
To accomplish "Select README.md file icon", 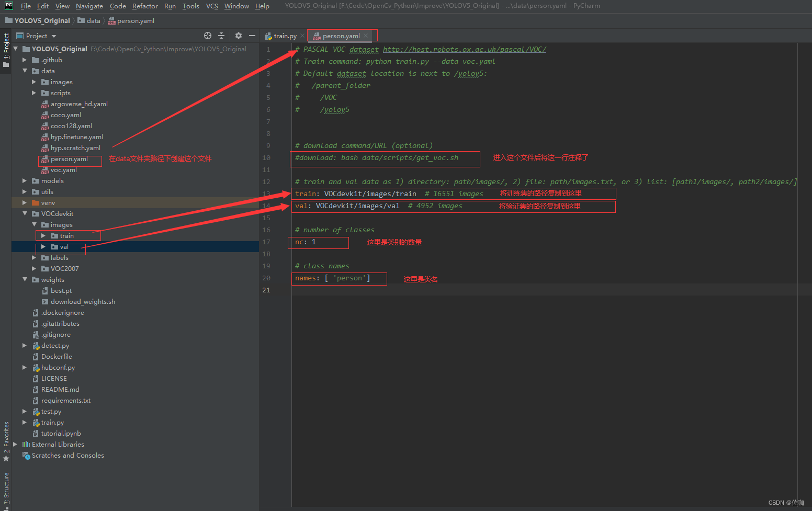I will (x=36, y=390).
